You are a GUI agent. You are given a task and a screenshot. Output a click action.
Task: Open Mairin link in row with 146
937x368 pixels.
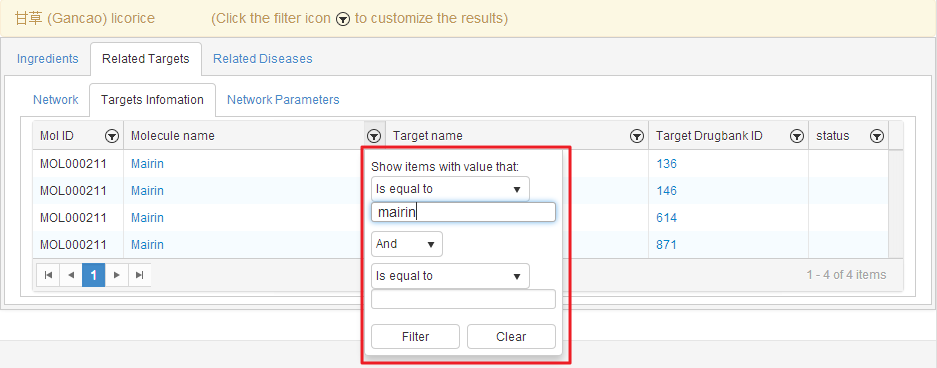click(147, 191)
